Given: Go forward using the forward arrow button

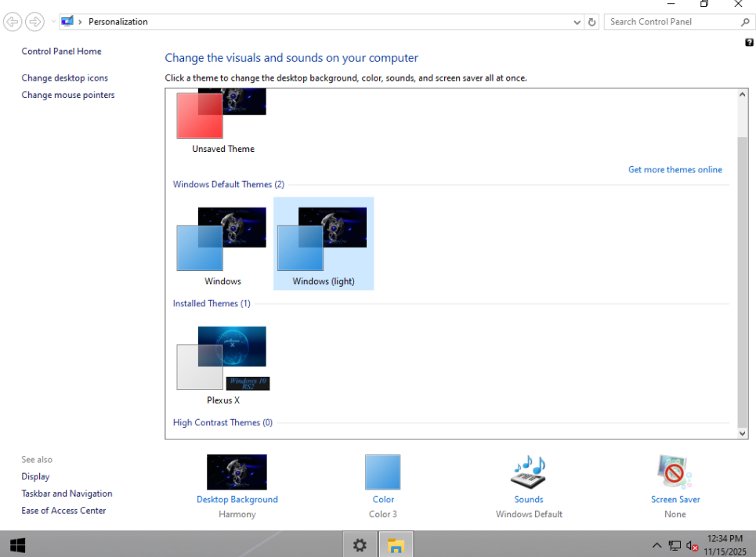Looking at the screenshot, I should click(x=34, y=22).
